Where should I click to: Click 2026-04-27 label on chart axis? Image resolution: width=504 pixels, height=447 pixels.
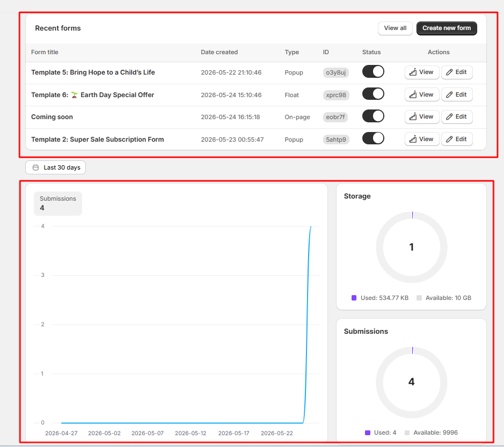tap(61, 433)
